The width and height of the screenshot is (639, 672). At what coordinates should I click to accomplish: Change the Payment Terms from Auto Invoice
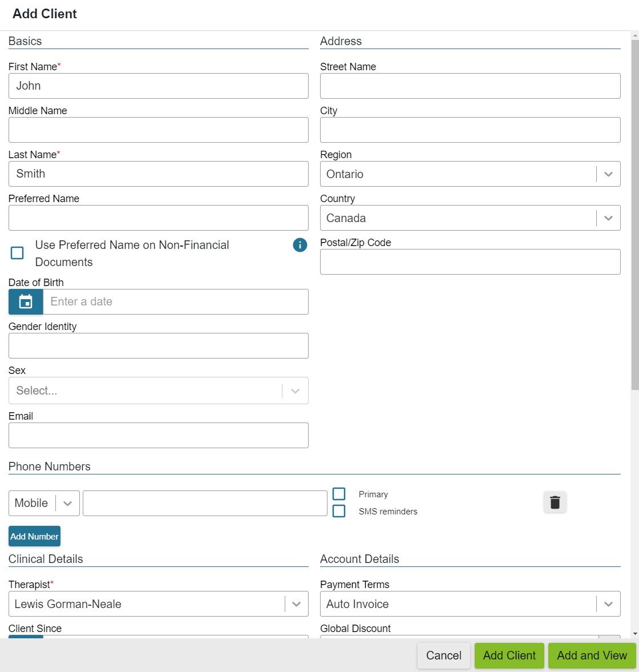[x=608, y=603]
